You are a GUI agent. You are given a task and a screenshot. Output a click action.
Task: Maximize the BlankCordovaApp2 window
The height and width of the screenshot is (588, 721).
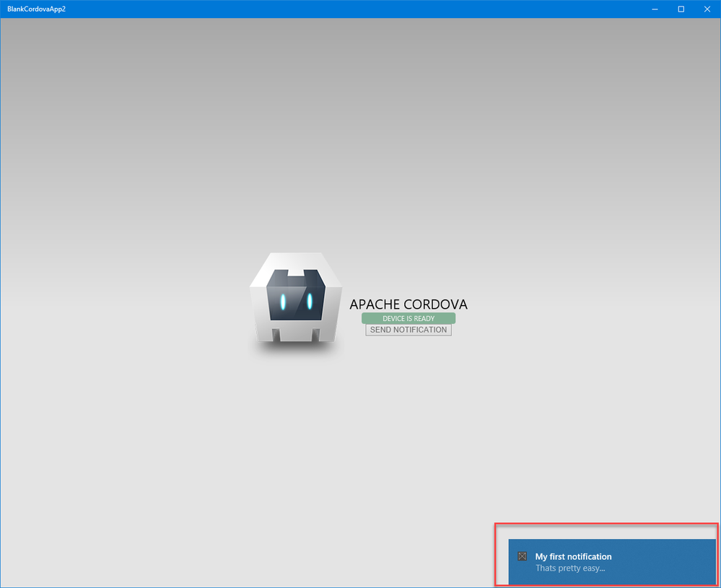(681, 9)
